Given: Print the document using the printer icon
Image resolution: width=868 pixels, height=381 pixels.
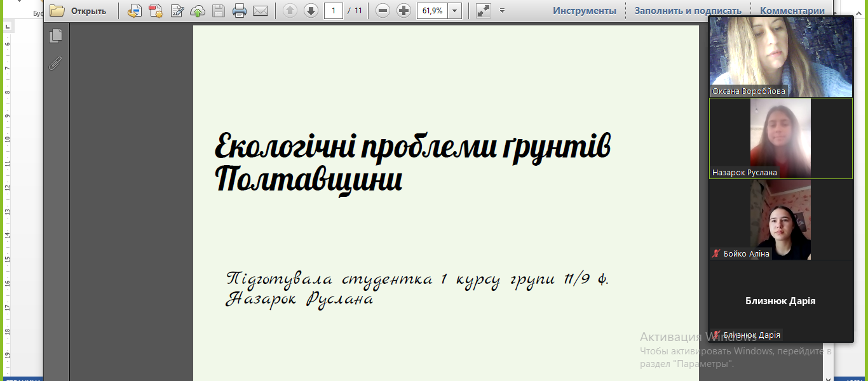Looking at the screenshot, I should [239, 11].
